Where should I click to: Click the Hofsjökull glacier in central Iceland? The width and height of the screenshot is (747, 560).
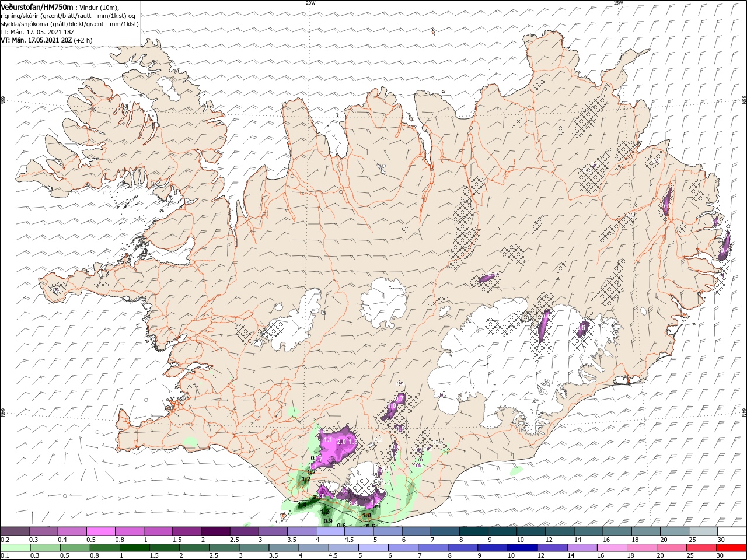(383, 302)
